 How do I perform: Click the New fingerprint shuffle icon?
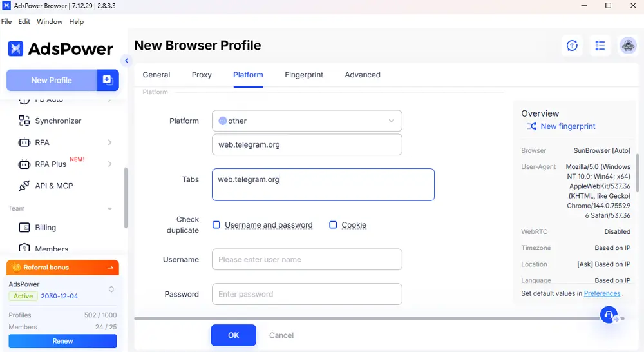(532, 126)
